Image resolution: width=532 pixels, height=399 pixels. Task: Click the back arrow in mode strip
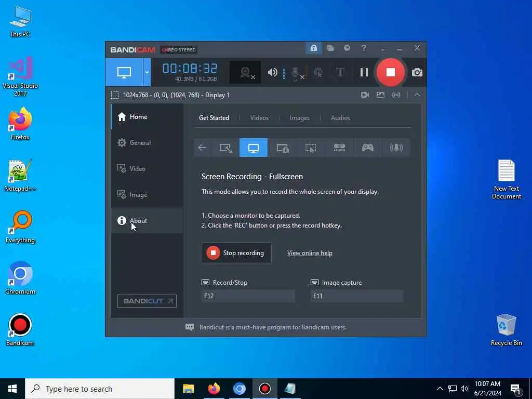pyautogui.click(x=202, y=148)
